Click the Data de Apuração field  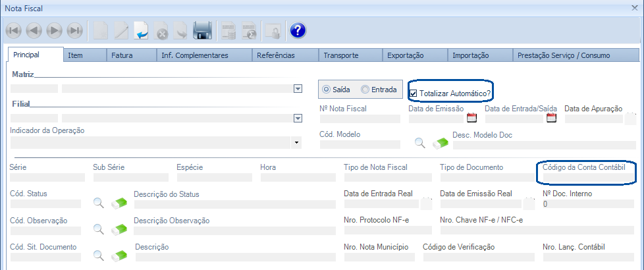[x=594, y=119]
